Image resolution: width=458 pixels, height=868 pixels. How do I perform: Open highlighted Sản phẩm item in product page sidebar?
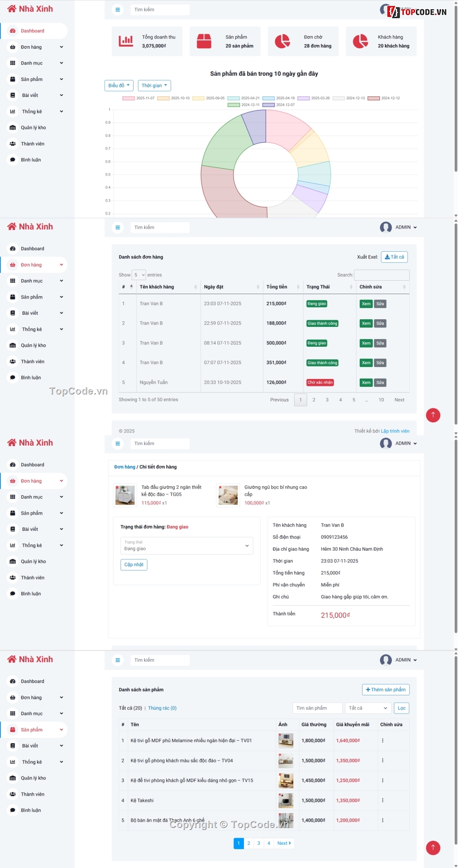coord(34,730)
